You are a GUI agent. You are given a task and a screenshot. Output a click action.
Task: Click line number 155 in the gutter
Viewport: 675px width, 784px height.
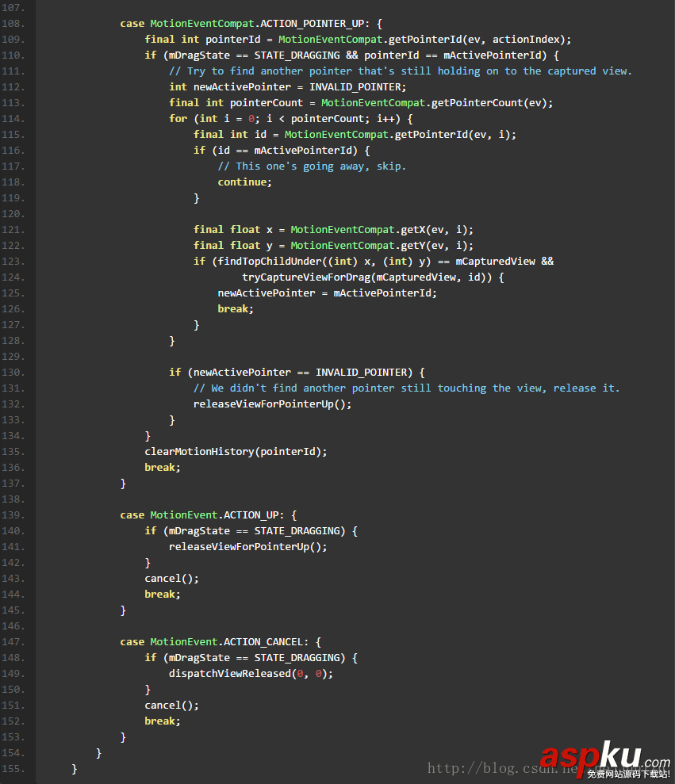pyautogui.click(x=13, y=768)
